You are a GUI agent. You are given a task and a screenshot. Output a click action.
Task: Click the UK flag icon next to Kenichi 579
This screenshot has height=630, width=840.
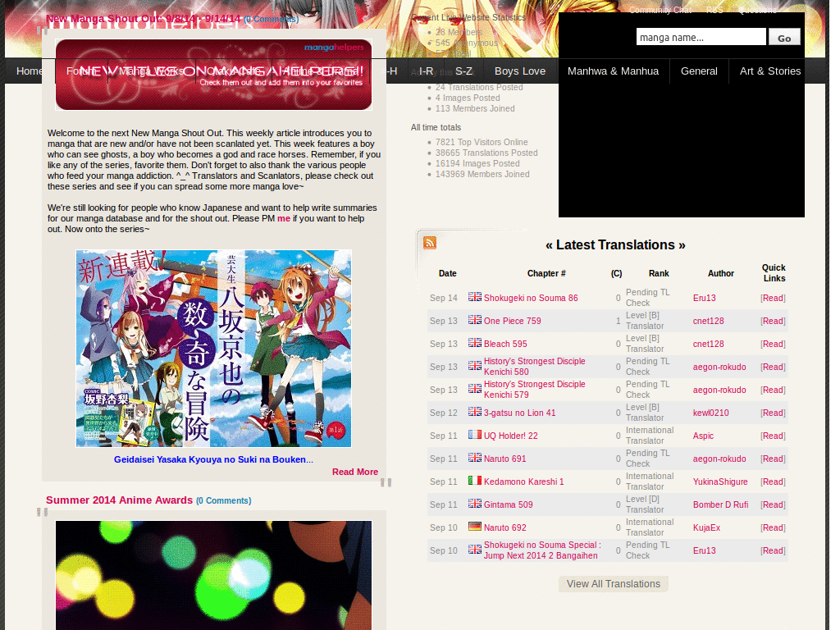click(x=475, y=388)
